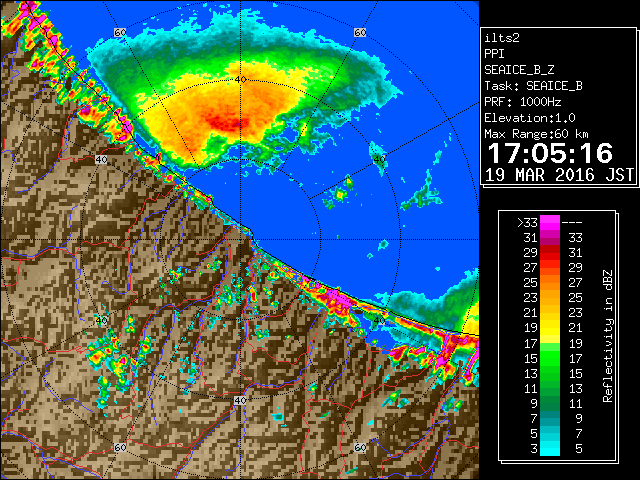Select the "Task: SEAICE_B" line

(x=533, y=86)
